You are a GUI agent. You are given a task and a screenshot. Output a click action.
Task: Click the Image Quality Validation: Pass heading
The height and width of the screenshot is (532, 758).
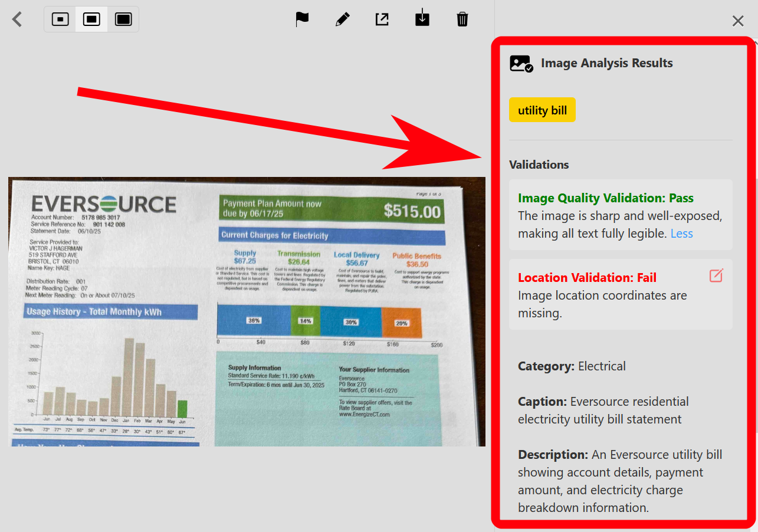606,198
